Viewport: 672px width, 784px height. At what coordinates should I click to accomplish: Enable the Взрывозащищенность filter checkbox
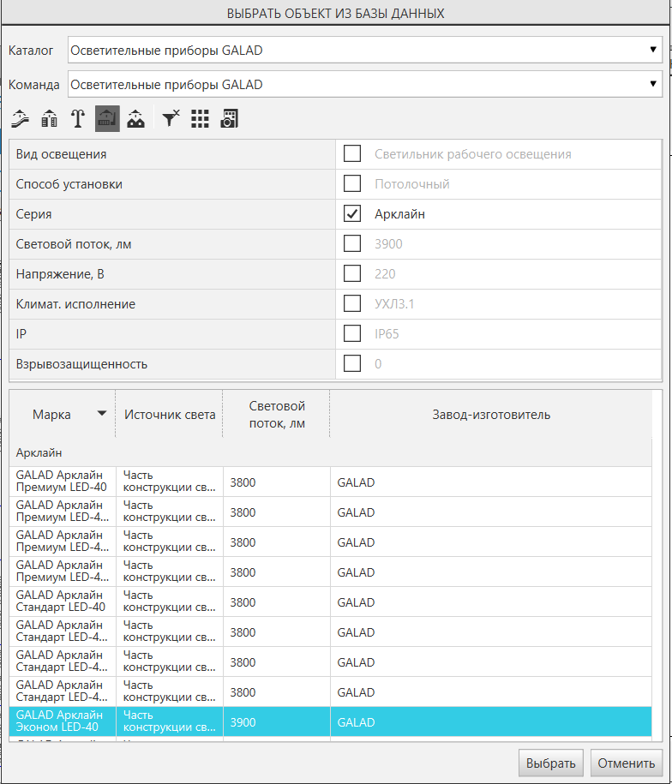pos(352,364)
